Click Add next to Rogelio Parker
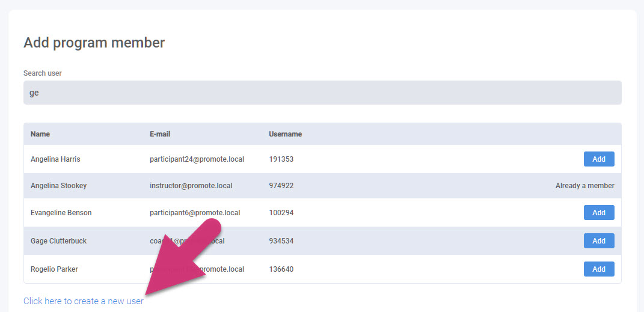Viewport: 644px width, 312px height. click(x=598, y=269)
